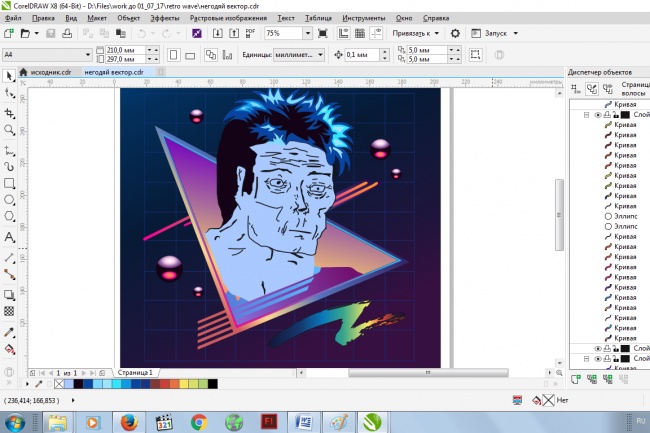
Task: Select the Rectangle tool
Action: coord(9,183)
